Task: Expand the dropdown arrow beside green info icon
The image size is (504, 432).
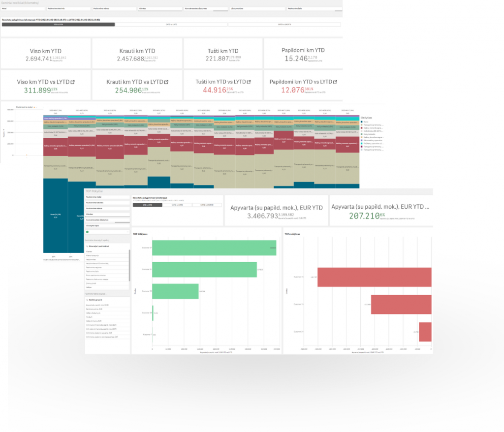Action: pos(127,231)
